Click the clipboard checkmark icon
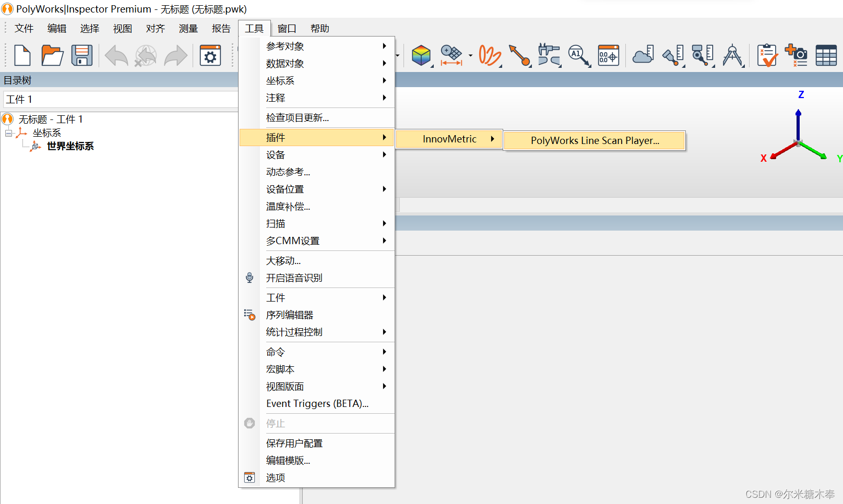The image size is (843, 504). [x=767, y=55]
